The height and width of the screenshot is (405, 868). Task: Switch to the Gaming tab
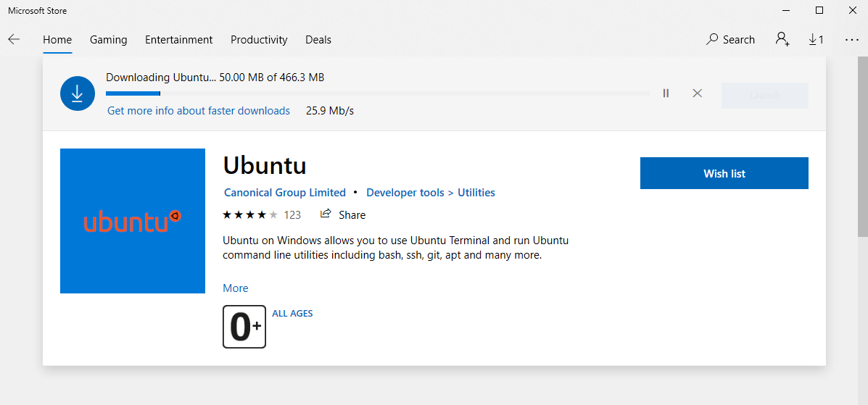[x=108, y=40]
